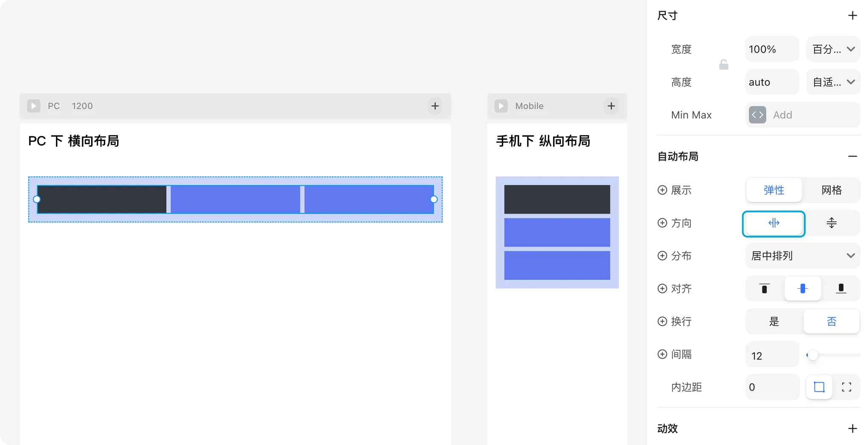Play the PC 1200 breakpoint preview
This screenshot has height=445, width=868.
point(33,106)
